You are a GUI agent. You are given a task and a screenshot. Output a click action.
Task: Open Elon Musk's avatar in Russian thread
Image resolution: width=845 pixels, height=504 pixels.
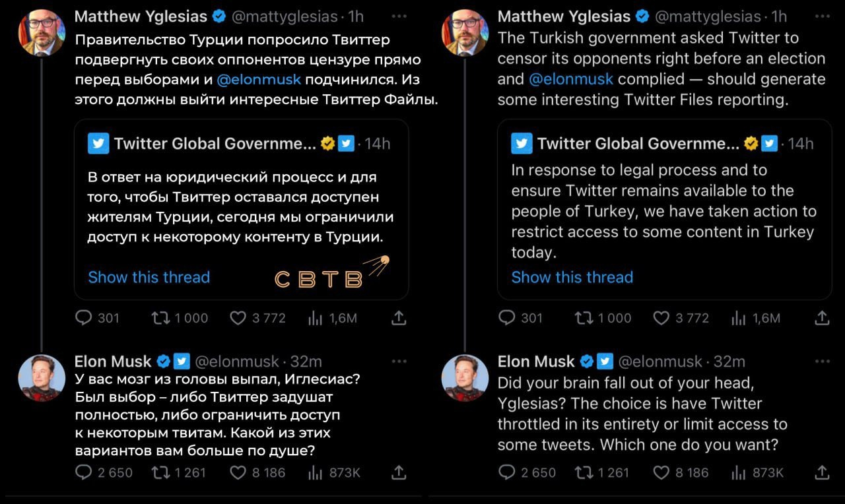(x=41, y=377)
